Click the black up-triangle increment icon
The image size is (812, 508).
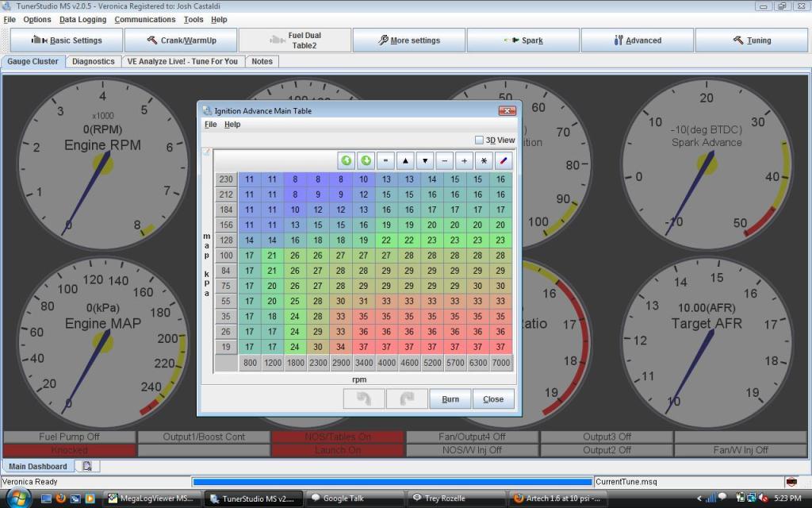405,160
